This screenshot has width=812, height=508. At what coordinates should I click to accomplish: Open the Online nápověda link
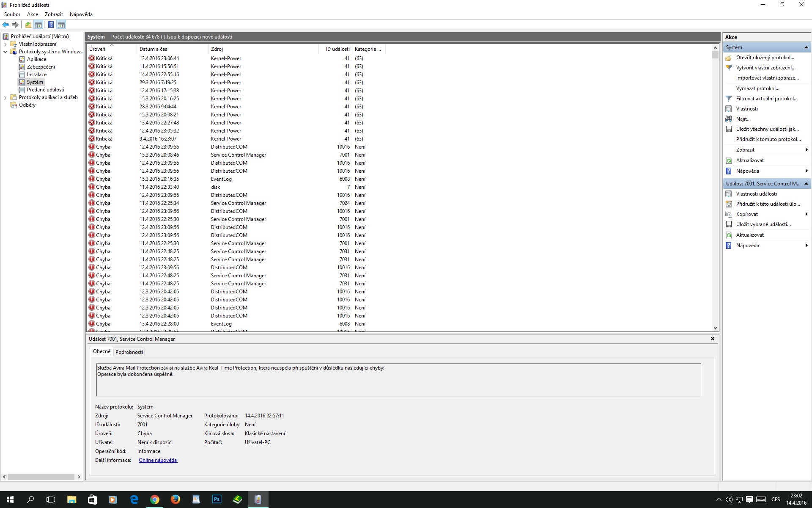click(158, 460)
